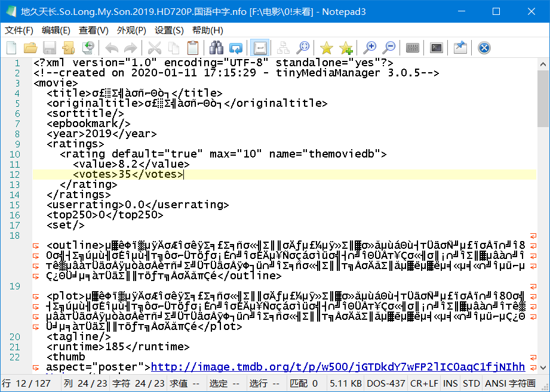The image size is (550, 392).
Task: Click the 列 24 / 23 status field
Action: point(85,383)
